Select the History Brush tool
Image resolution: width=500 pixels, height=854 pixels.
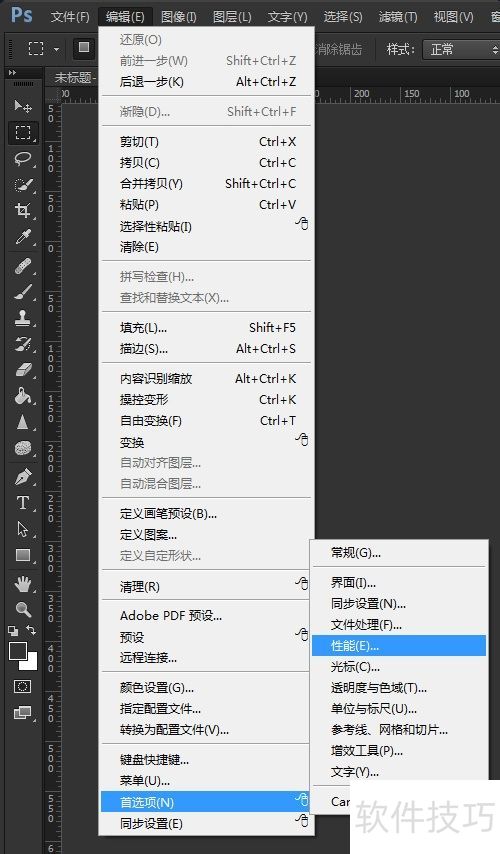(x=22, y=344)
